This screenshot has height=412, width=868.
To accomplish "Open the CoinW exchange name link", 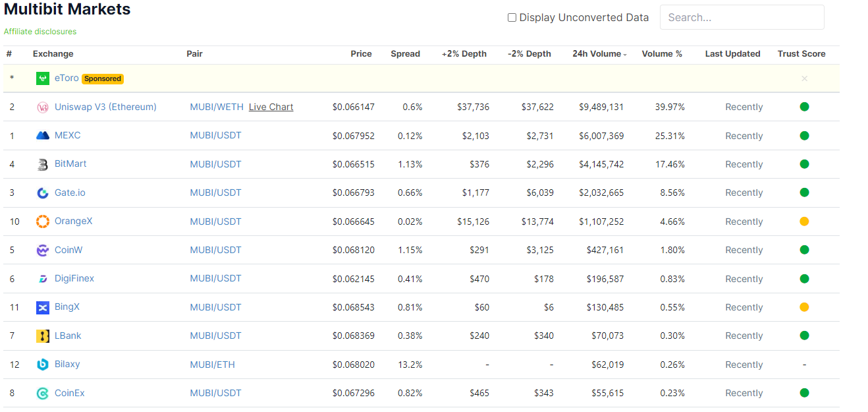I will (68, 250).
